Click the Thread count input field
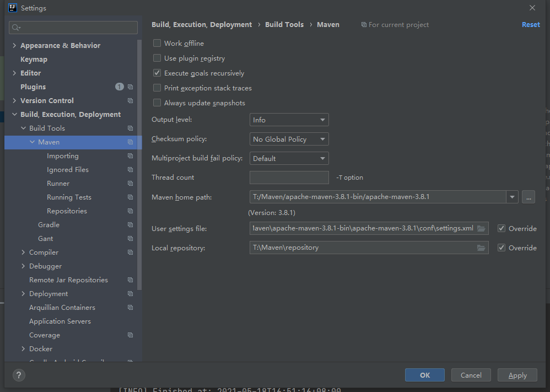This screenshot has height=392, width=550. (x=289, y=177)
